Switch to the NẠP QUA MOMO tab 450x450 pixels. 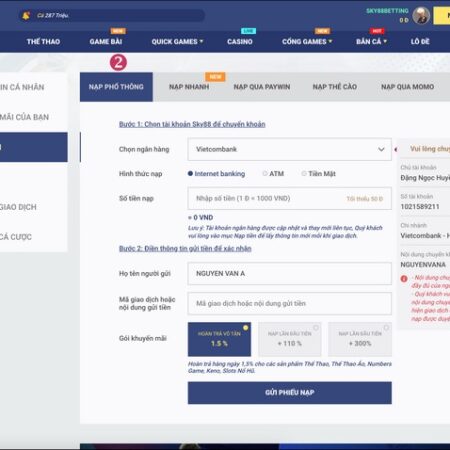coord(407,87)
